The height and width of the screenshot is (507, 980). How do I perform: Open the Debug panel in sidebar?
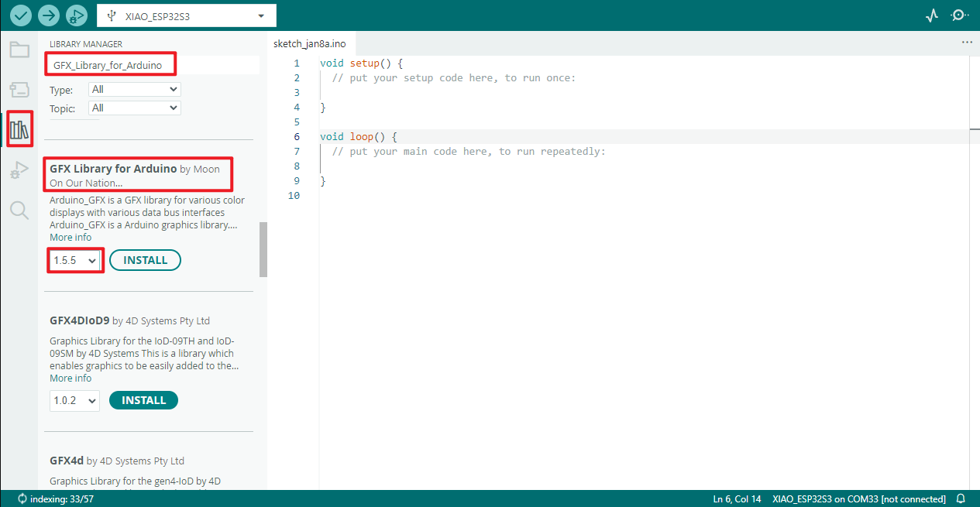19,170
